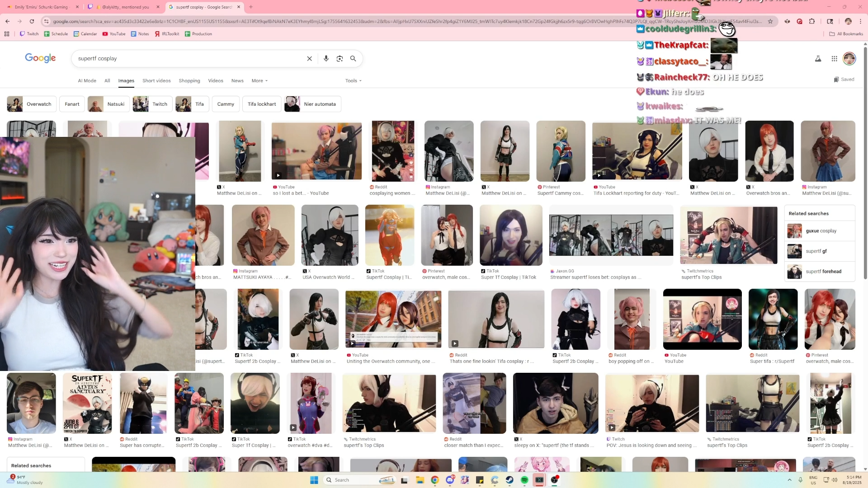Reload the page

[32, 21]
